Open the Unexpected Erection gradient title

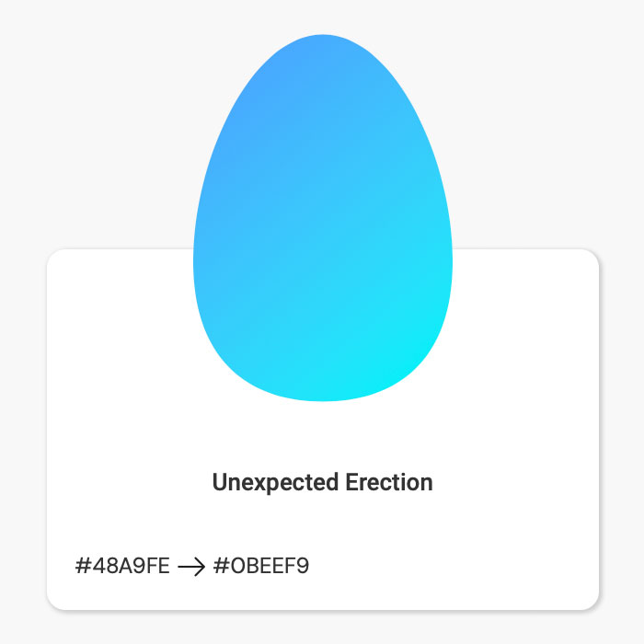pyautogui.click(x=322, y=483)
